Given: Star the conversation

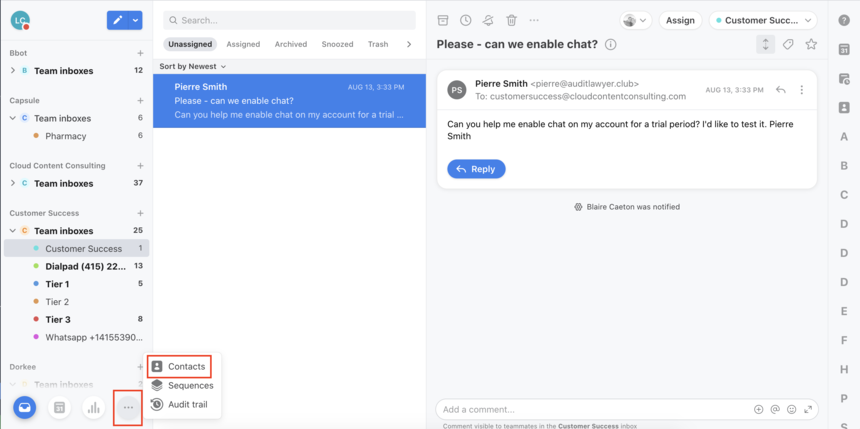Looking at the screenshot, I should tap(811, 44).
